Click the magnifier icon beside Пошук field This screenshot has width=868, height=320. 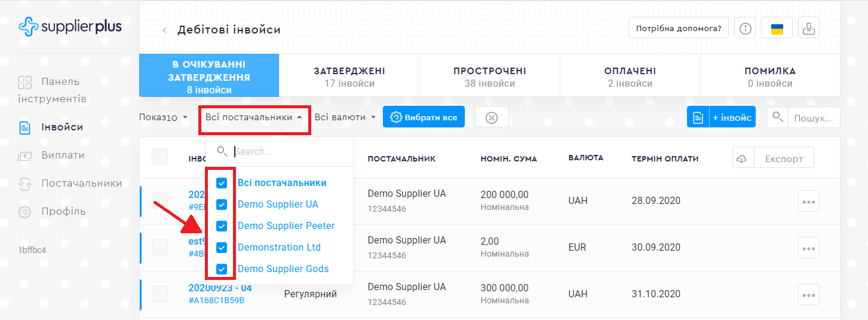777,117
